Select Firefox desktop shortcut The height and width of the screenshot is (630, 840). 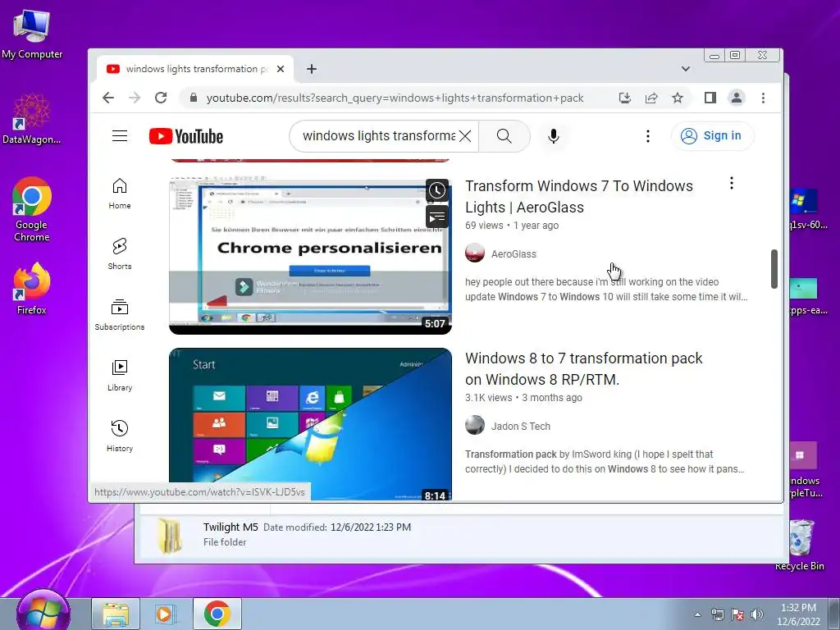click(32, 288)
